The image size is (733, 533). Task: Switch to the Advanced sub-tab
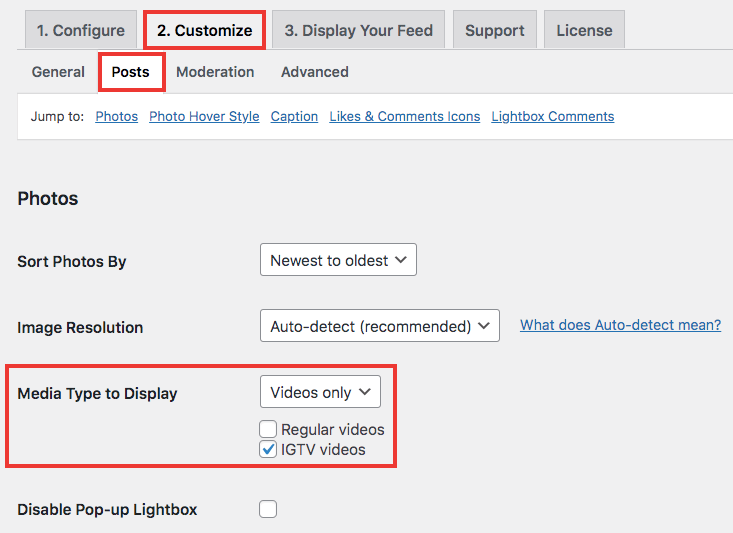(314, 72)
